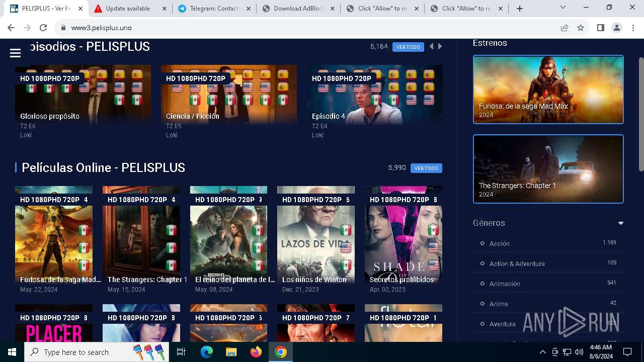Reload the page with the refresh icon

(x=43, y=28)
